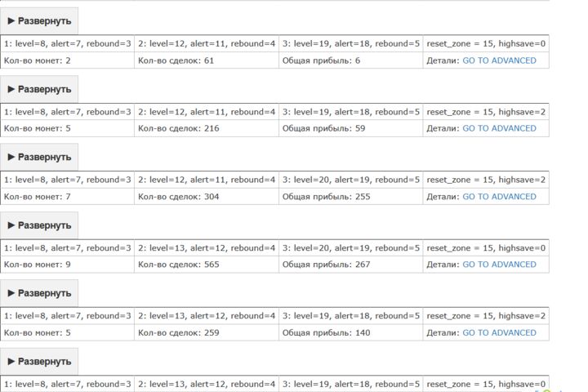Select the 'Общая прибыль: 255' cell
This screenshot has height=392, width=588.
tap(351, 197)
